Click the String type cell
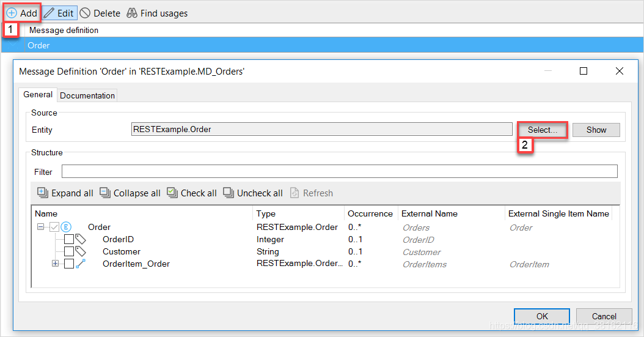Viewport: 644px width, 337px height. coord(268,251)
